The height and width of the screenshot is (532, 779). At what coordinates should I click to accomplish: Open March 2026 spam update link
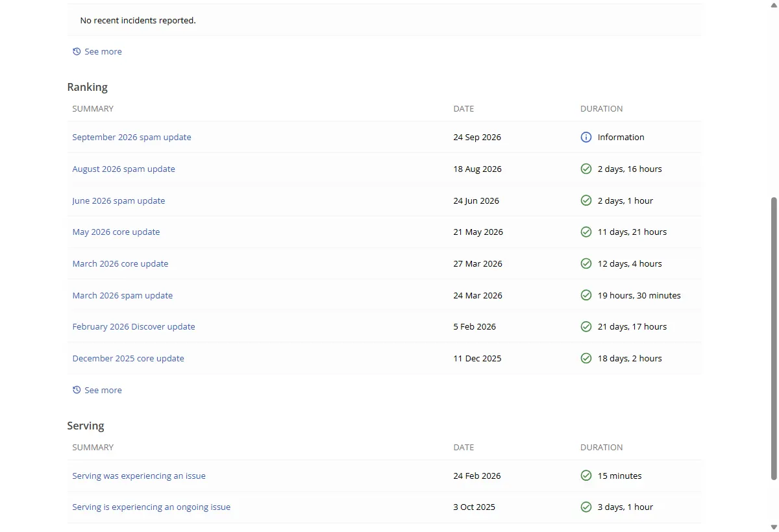pyautogui.click(x=123, y=295)
